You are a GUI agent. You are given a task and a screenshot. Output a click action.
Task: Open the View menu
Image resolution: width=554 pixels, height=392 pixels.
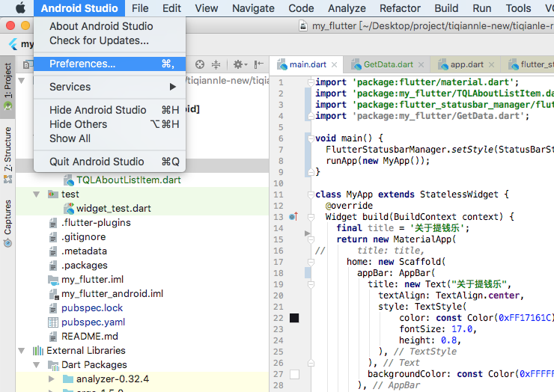[x=207, y=8]
